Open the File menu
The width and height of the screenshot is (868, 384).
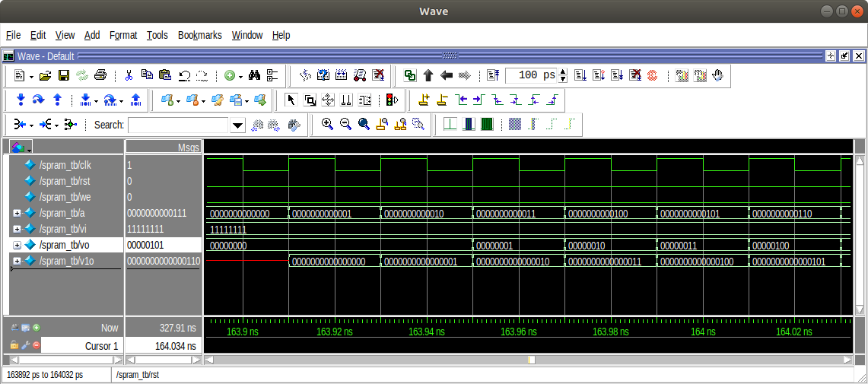click(x=13, y=35)
